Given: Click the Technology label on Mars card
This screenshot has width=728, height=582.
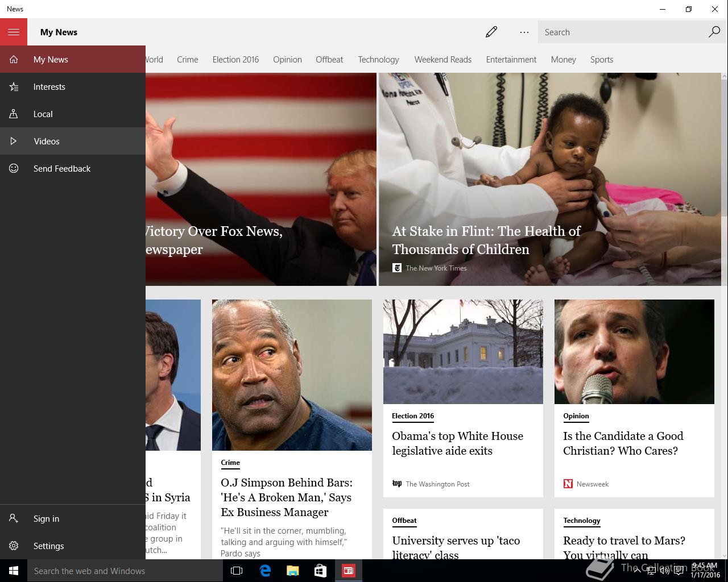Looking at the screenshot, I should point(582,521).
